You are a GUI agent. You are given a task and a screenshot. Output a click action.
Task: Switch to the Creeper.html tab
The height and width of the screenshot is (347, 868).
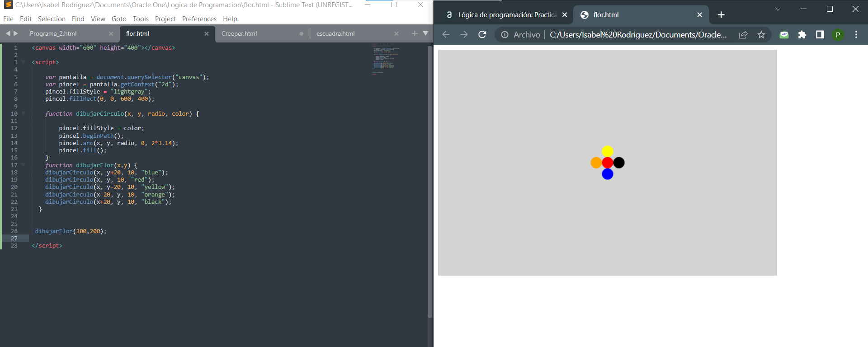point(239,33)
